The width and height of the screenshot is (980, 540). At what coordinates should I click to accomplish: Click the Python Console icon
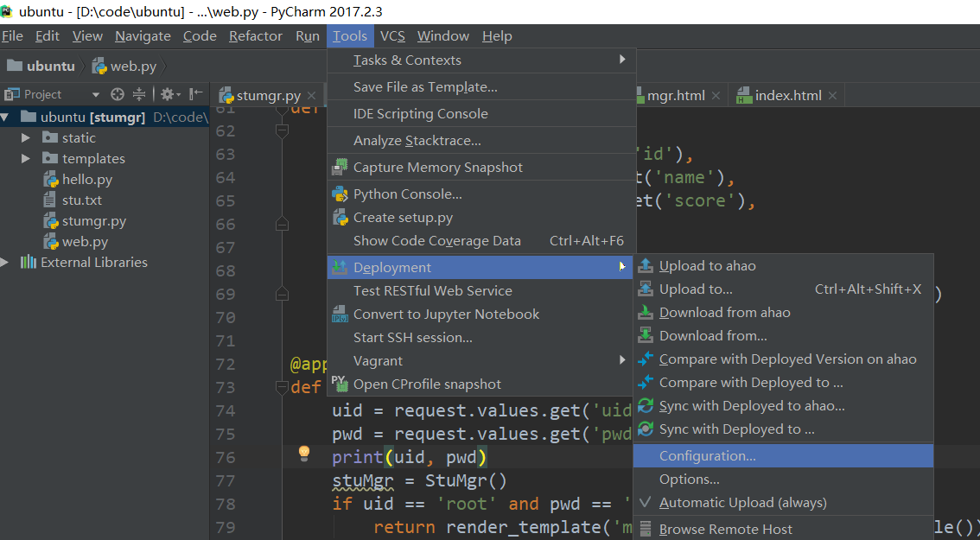(x=340, y=194)
